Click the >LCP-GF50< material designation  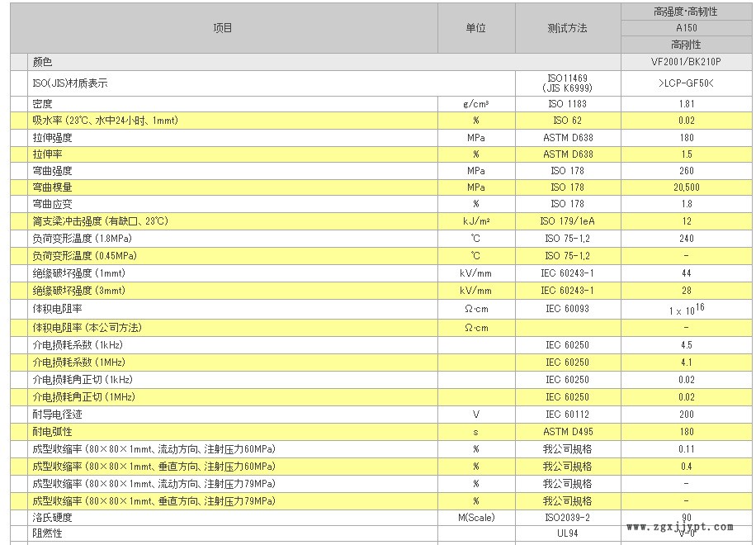click(686, 83)
